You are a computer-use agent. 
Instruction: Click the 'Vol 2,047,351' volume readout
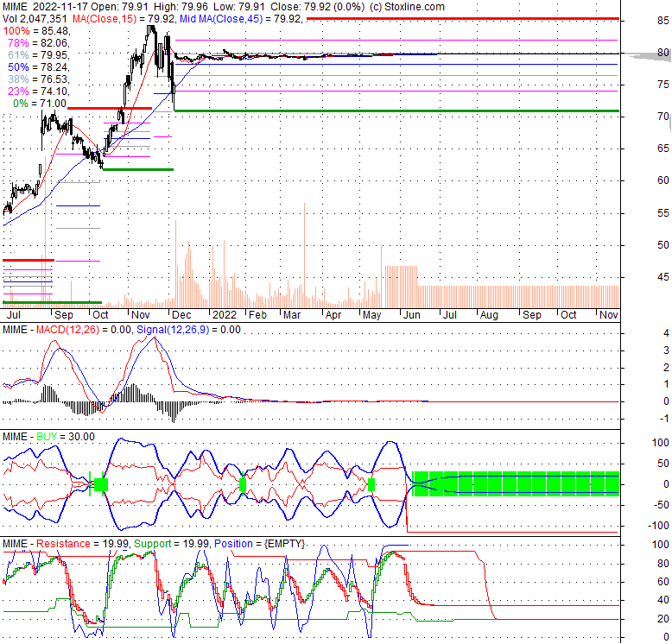click(35, 19)
